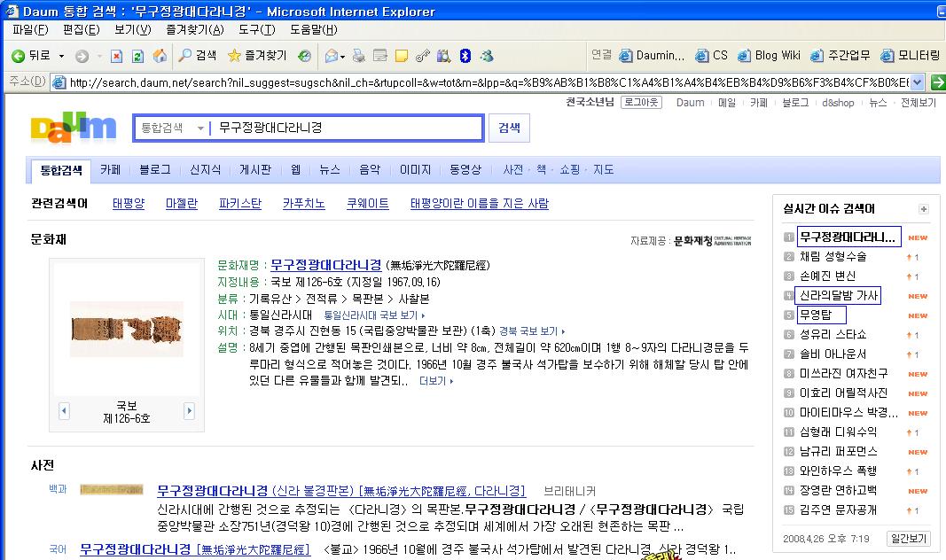The height and width of the screenshot is (560, 946).
Task: Open 경북 국보 보기 link
Action: pyautogui.click(x=532, y=331)
